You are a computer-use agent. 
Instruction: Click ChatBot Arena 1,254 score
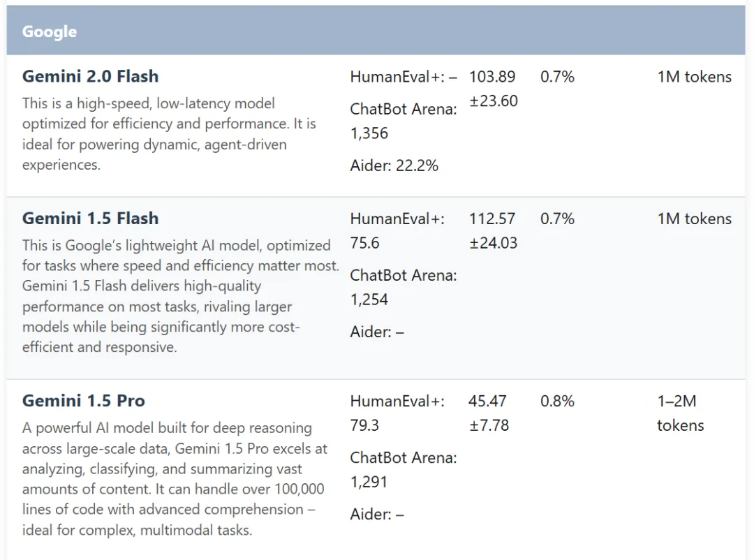pyautogui.click(x=404, y=287)
